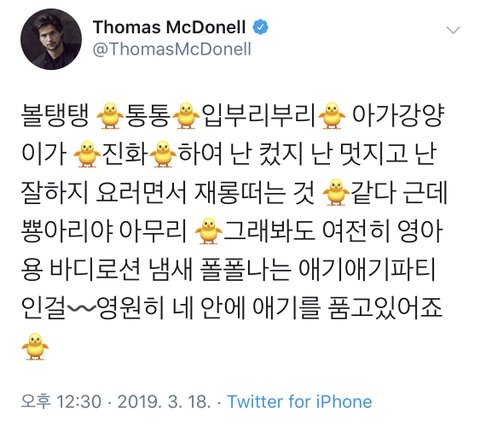Open Thomas McDonell's profile picture

pos(51,39)
